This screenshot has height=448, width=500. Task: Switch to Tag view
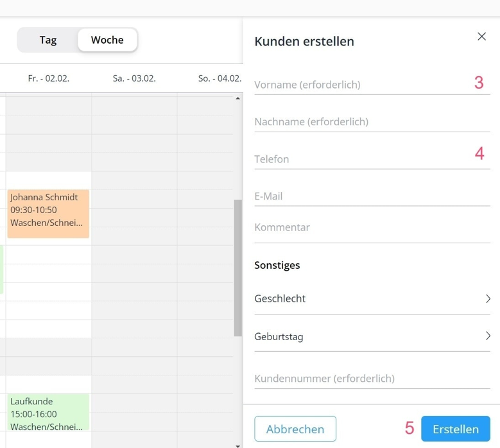[x=48, y=40]
